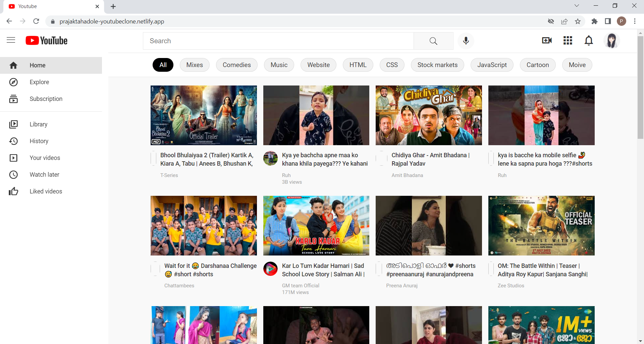This screenshot has height=344, width=644.
Task: Click the Explore compass icon
Action: 13,82
